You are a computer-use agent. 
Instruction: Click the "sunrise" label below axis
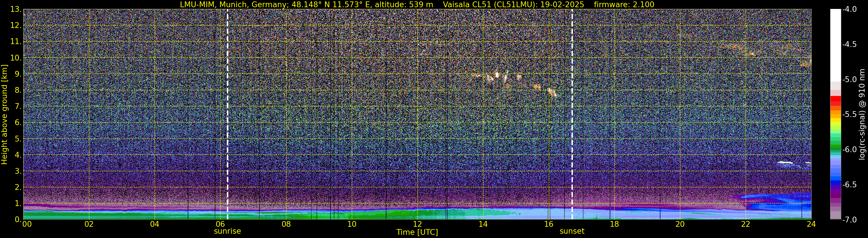click(227, 231)
